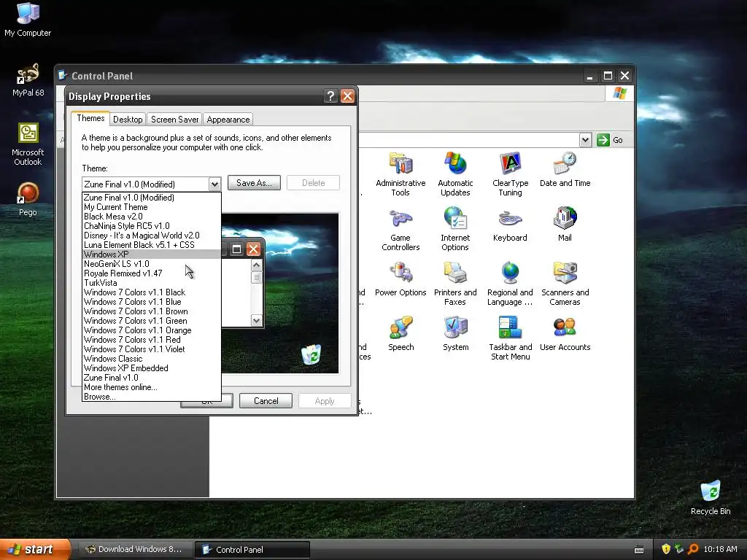Select My Computer desktop icon
Screen dimensions: 747x560
[x=28, y=20]
